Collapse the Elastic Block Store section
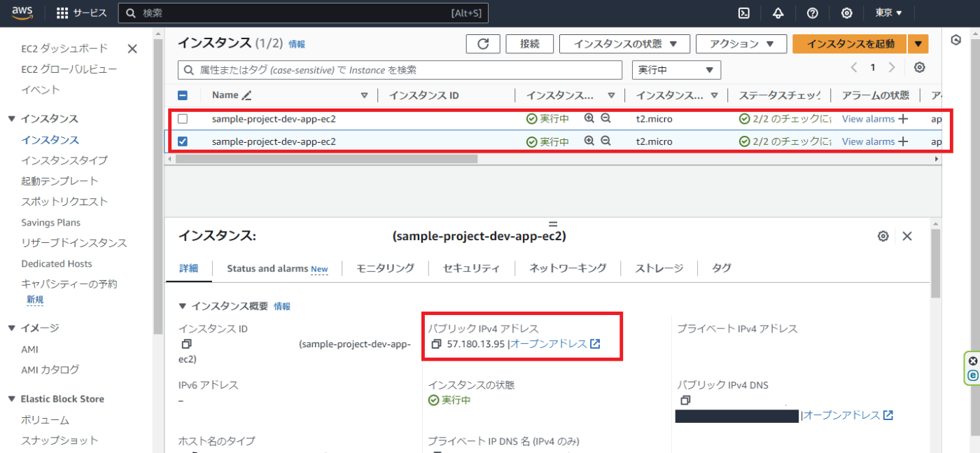Screen dimensions: 980x453 tap(11, 398)
